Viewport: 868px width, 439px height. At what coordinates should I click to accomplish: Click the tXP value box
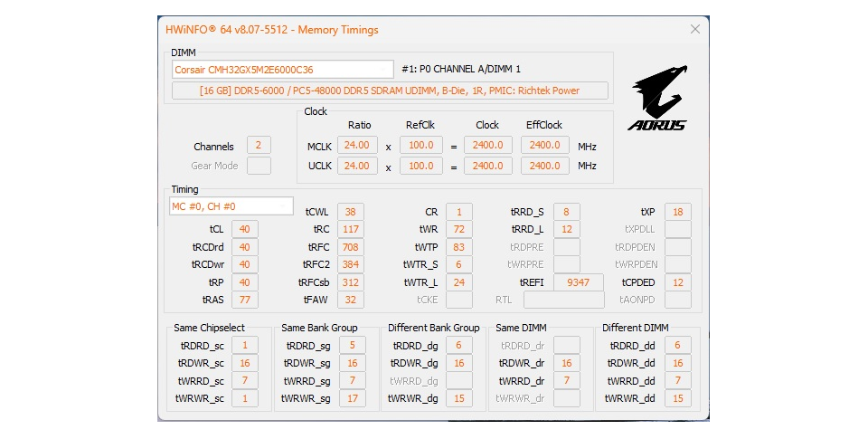[678, 212]
